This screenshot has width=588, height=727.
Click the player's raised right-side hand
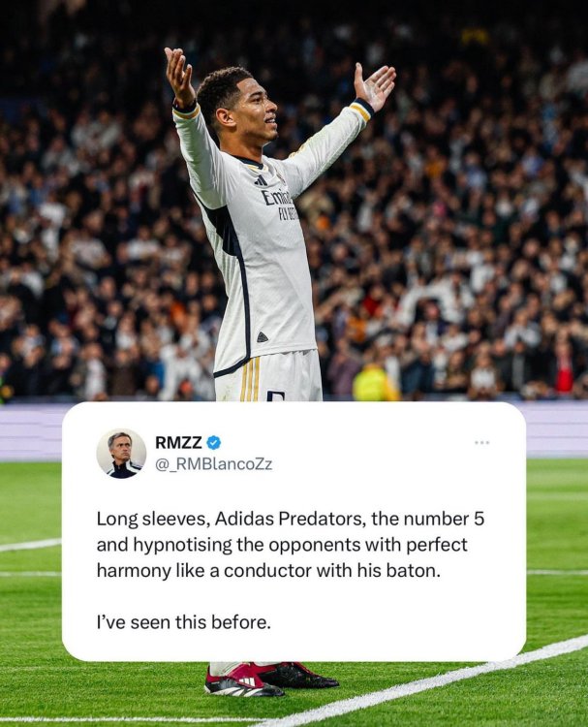pyautogui.click(x=374, y=85)
